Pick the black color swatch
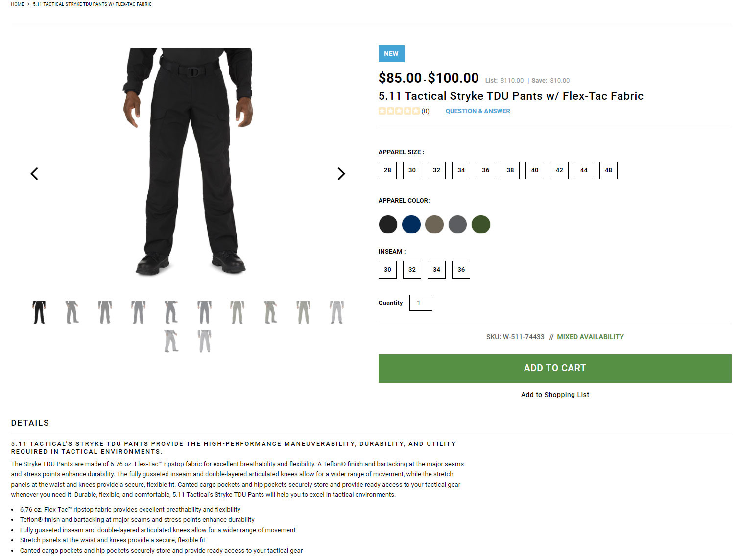The width and height of the screenshot is (740, 560). pyautogui.click(x=388, y=225)
